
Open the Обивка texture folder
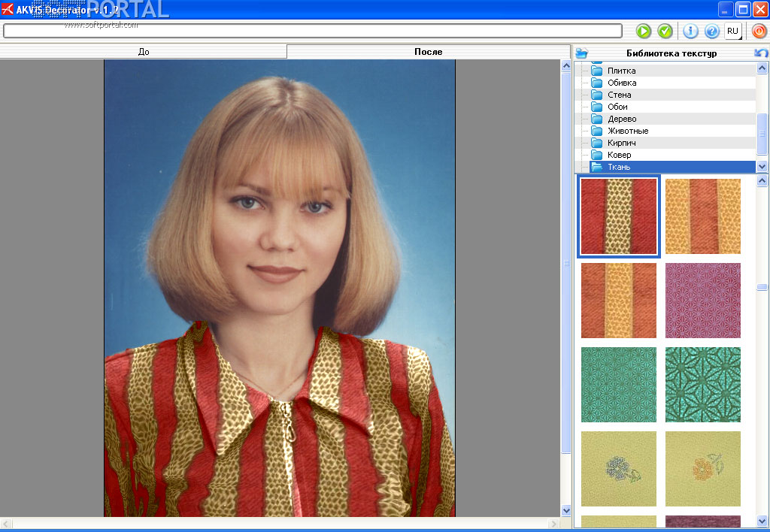coord(622,83)
